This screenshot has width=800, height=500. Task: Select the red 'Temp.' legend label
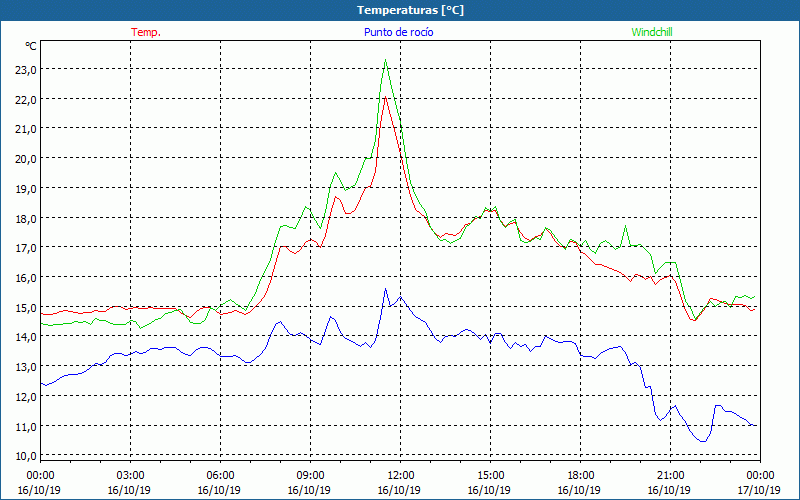(x=146, y=32)
